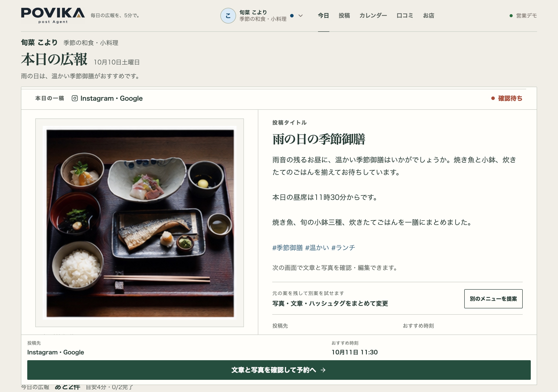Click the 本日の広報 page heading
This screenshot has width=558, height=392.
54,59
